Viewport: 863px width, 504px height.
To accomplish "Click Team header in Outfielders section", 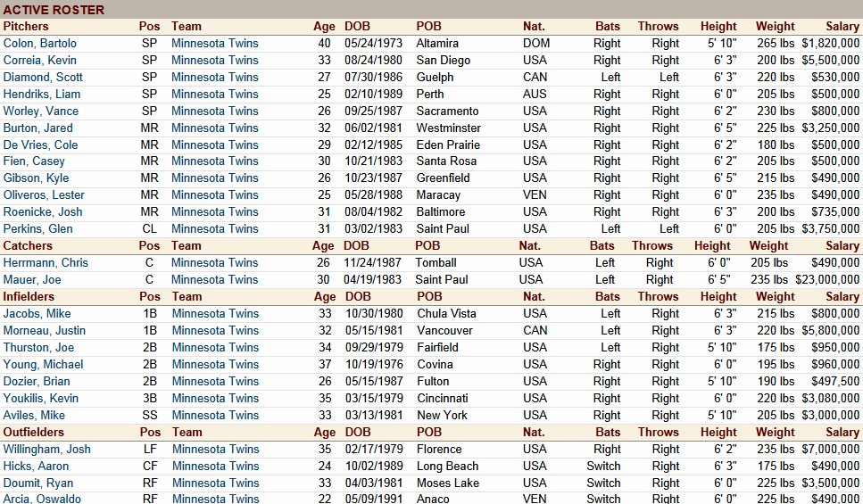I will (187, 433).
